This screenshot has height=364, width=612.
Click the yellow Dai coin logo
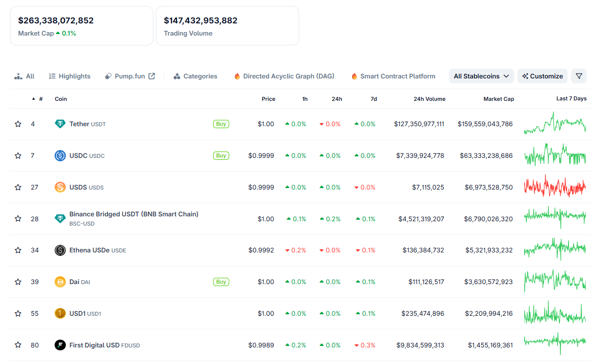click(60, 282)
